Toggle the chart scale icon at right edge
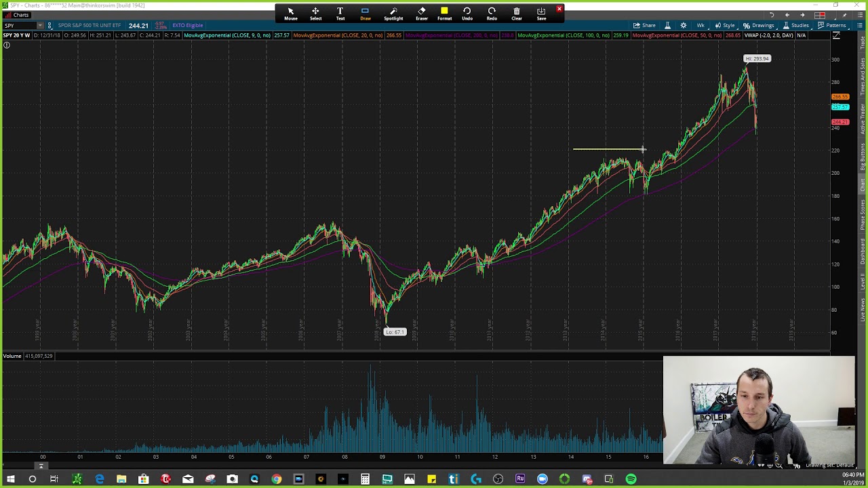 pyautogui.click(x=836, y=35)
